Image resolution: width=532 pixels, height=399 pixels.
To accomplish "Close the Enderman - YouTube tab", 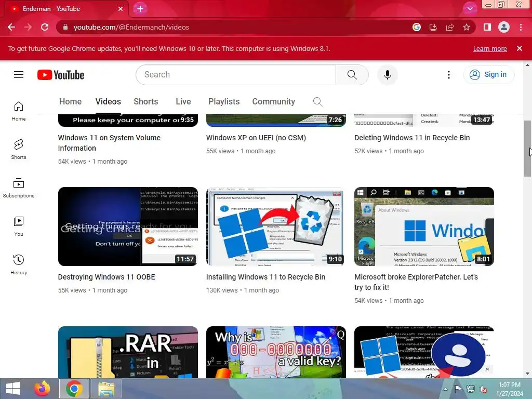I will [121, 9].
